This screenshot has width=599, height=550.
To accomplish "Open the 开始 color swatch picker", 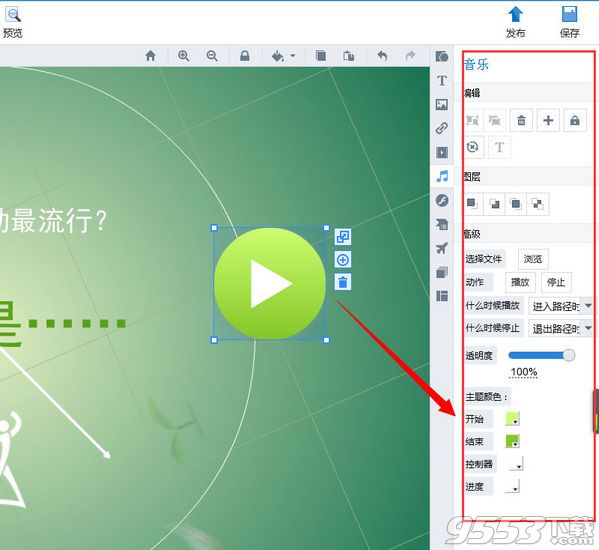I will [x=512, y=419].
